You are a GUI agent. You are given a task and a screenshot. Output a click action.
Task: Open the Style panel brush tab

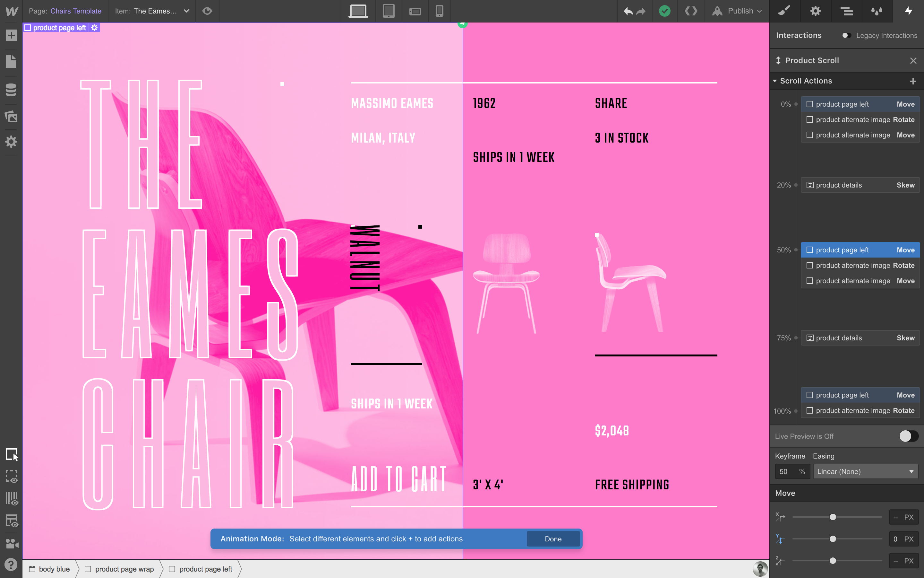pyautogui.click(x=784, y=11)
